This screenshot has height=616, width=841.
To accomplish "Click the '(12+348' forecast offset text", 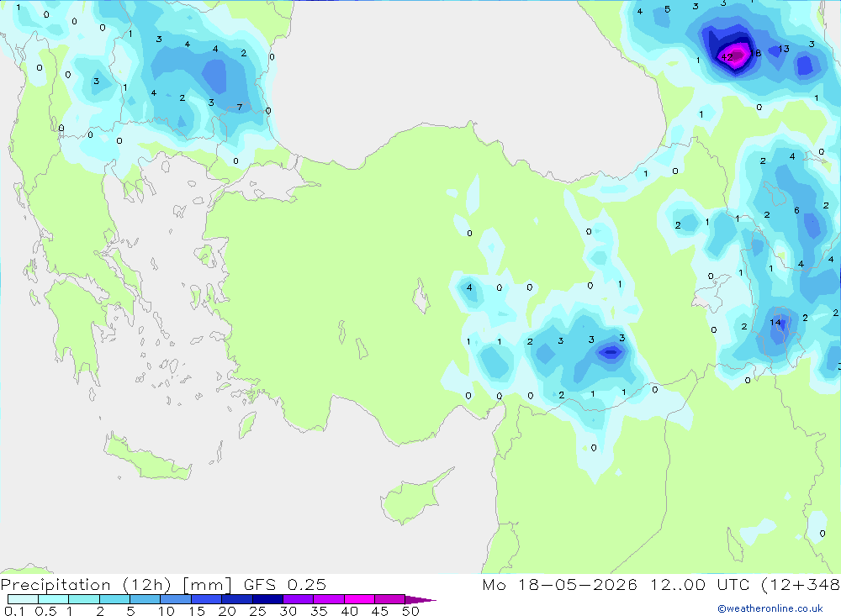I will pos(801,585).
